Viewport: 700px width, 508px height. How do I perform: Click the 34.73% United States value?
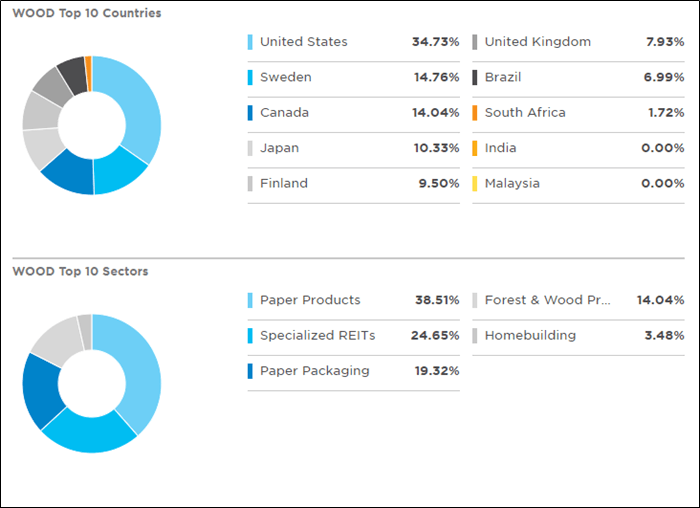[x=435, y=42]
